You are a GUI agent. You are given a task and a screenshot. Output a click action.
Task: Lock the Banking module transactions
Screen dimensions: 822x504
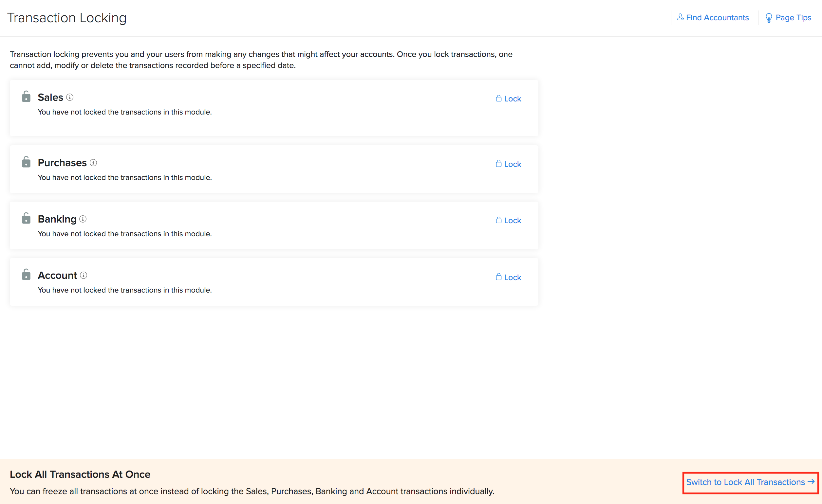pyautogui.click(x=508, y=220)
